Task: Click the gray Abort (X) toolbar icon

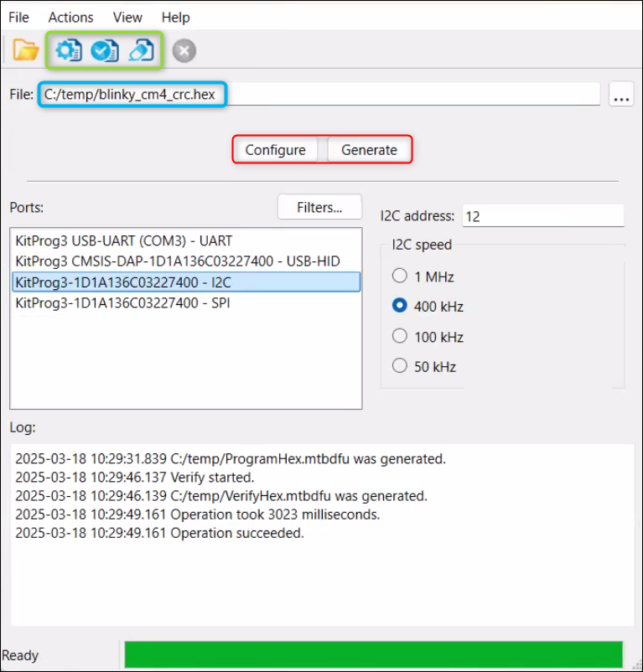Action: [184, 50]
